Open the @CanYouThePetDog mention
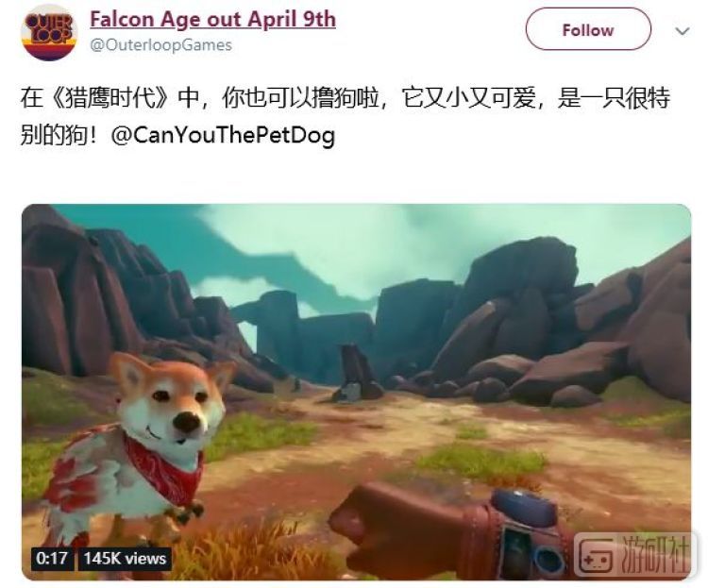708x588 pixels. tap(223, 135)
